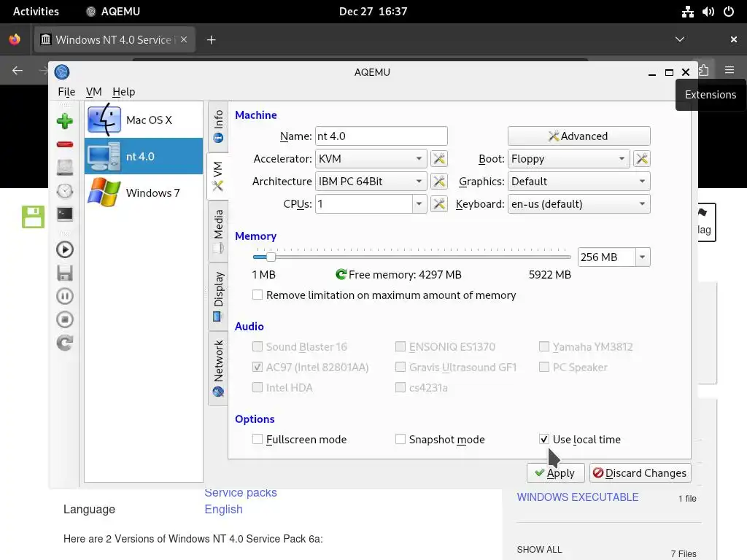
Task: Open Architecture settings wrench icon
Action: pos(438,182)
